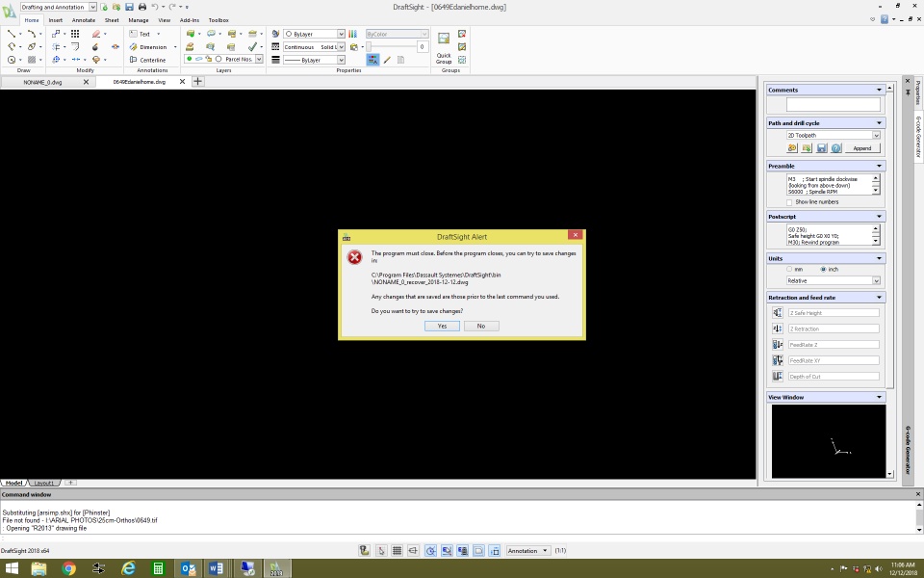Toggle the ETrack icon in status bar
924x578 pixels.
tap(463, 550)
